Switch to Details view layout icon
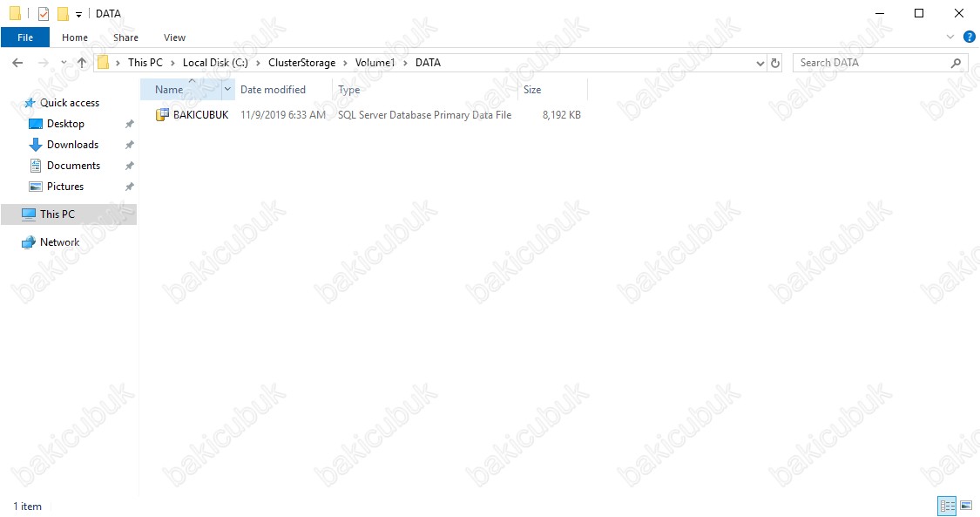Image resolution: width=980 pixels, height=517 pixels. pos(947,506)
